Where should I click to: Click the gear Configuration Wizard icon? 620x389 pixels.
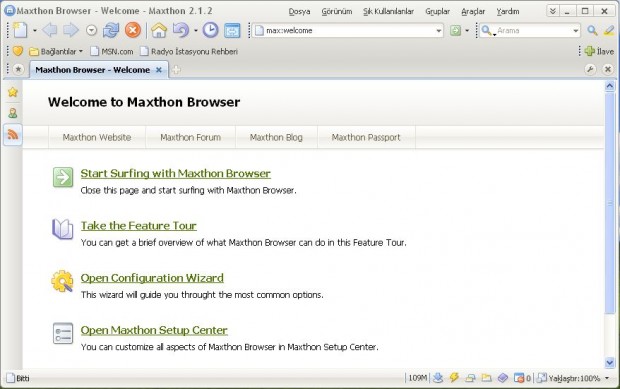[x=62, y=281]
